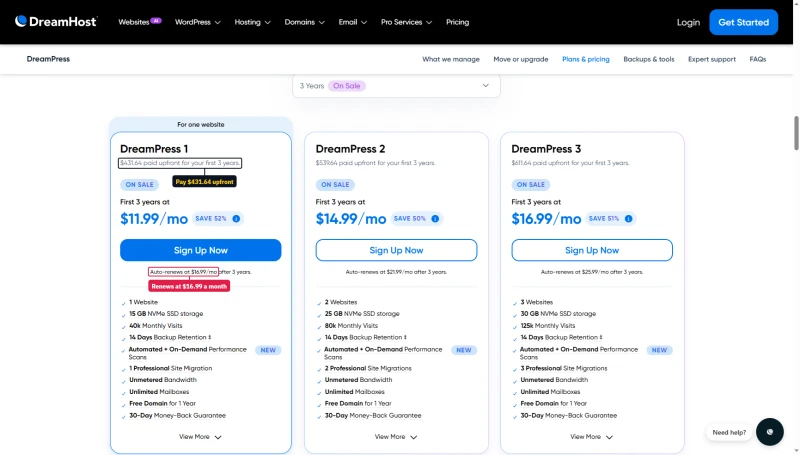
Task: Click the Get Started button
Action: (743, 22)
